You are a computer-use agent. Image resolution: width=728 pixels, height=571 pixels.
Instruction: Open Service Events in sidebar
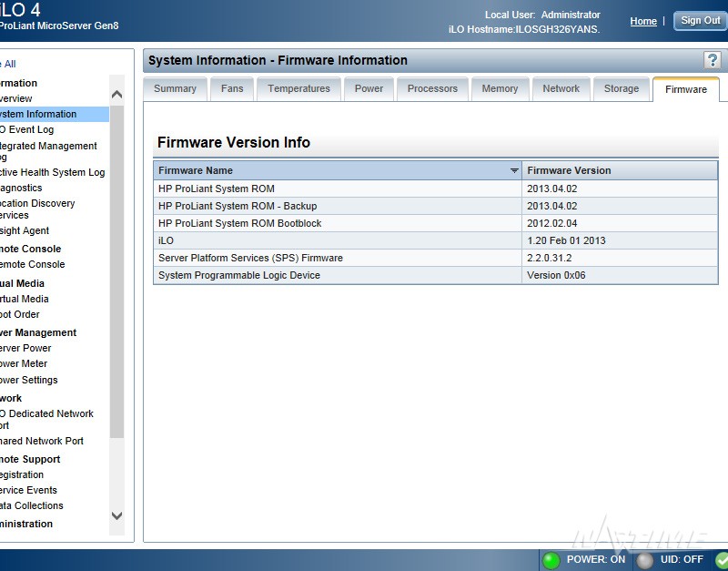(28, 490)
